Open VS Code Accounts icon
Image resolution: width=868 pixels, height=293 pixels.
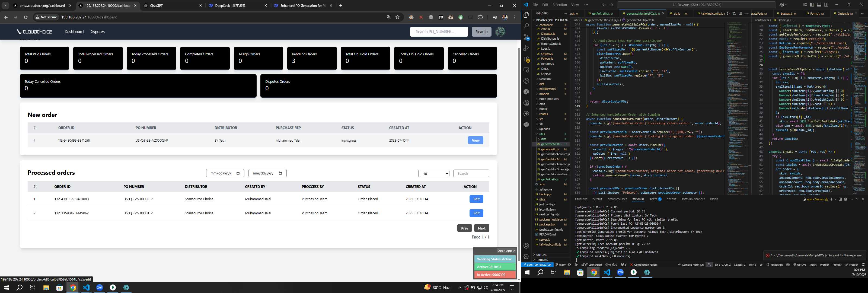click(526, 246)
